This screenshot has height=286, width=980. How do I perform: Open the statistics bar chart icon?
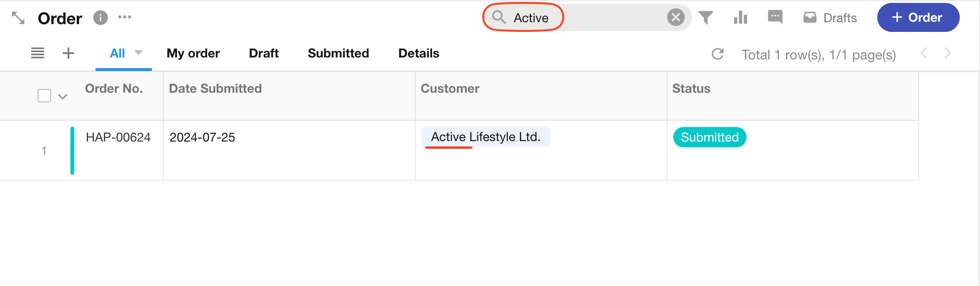click(x=740, y=18)
